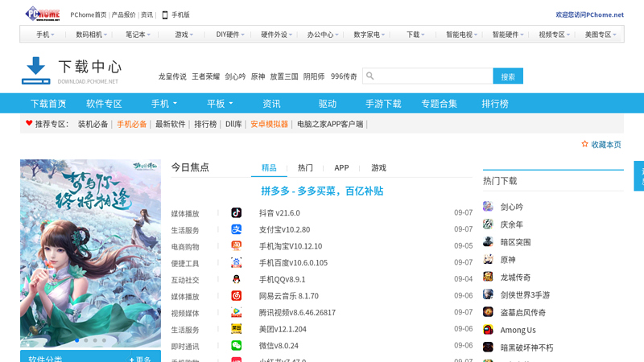Click the 腾讯视频v8.6.46.26817 entry
This screenshot has width=644, height=362.
[x=297, y=312]
